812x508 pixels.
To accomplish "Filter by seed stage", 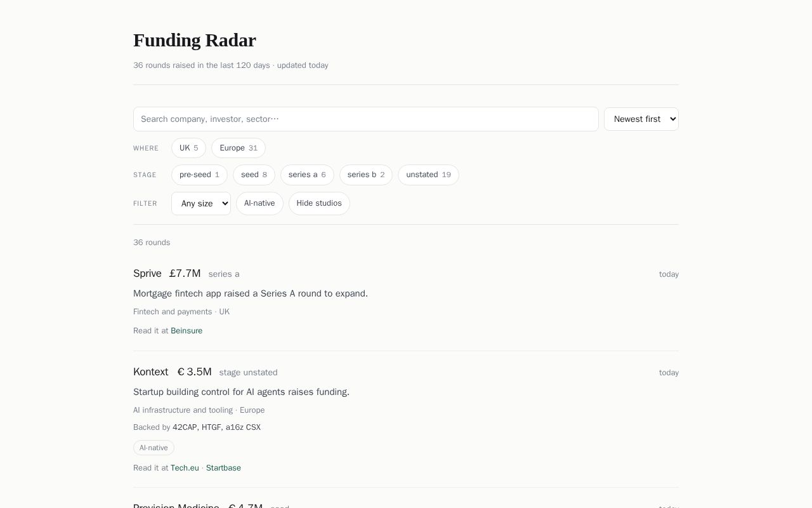I will (x=254, y=175).
